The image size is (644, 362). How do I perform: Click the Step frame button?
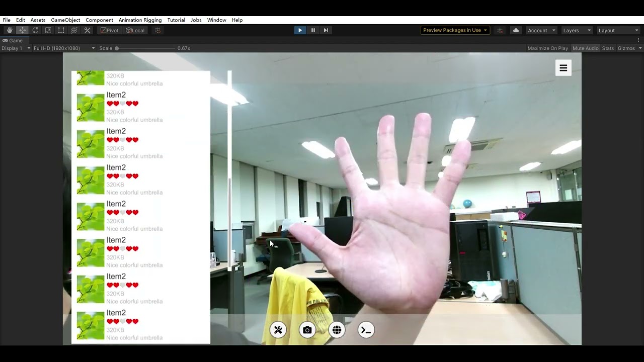point(326,30)
